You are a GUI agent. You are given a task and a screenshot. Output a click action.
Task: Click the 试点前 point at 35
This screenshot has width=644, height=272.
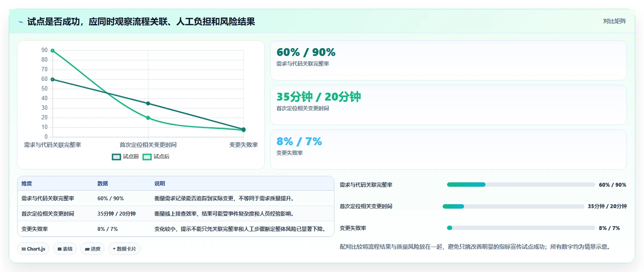click(148, 103)
